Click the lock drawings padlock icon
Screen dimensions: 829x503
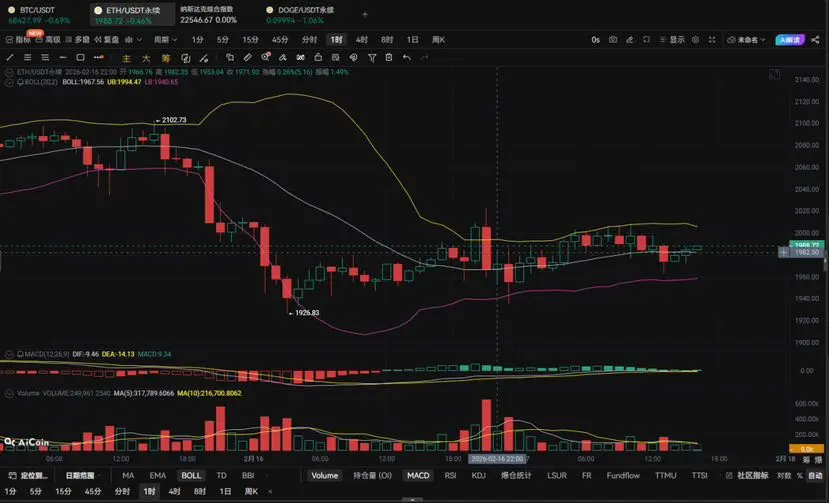[318, 57]
